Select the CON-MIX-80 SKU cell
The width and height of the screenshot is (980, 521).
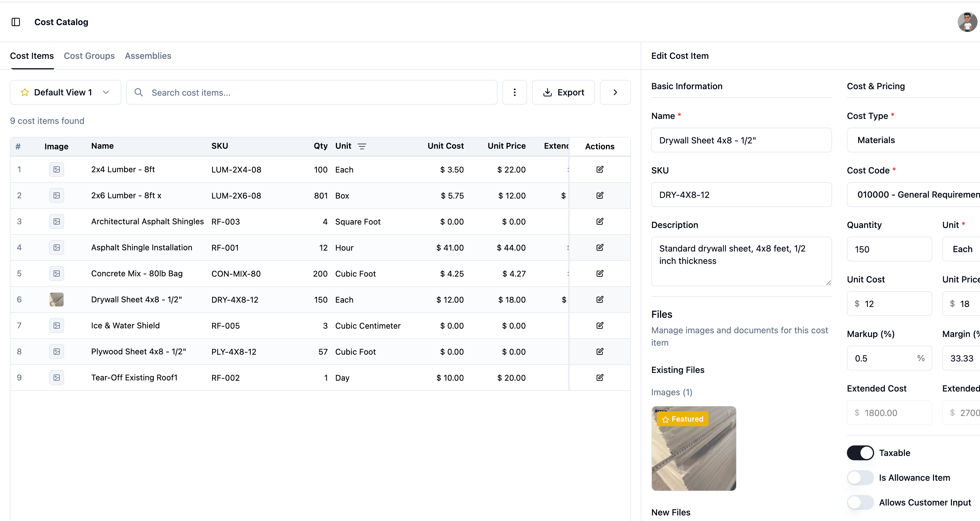[236, 274]
